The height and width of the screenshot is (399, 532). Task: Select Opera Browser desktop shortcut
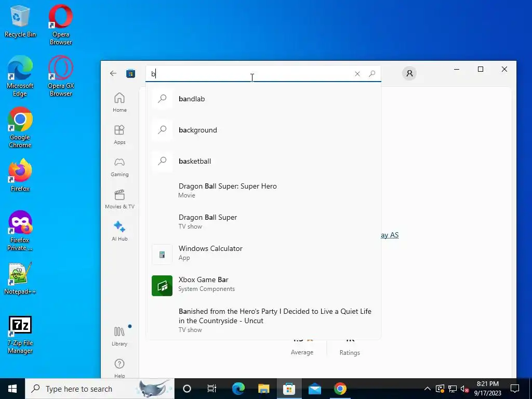coord(60,25)
